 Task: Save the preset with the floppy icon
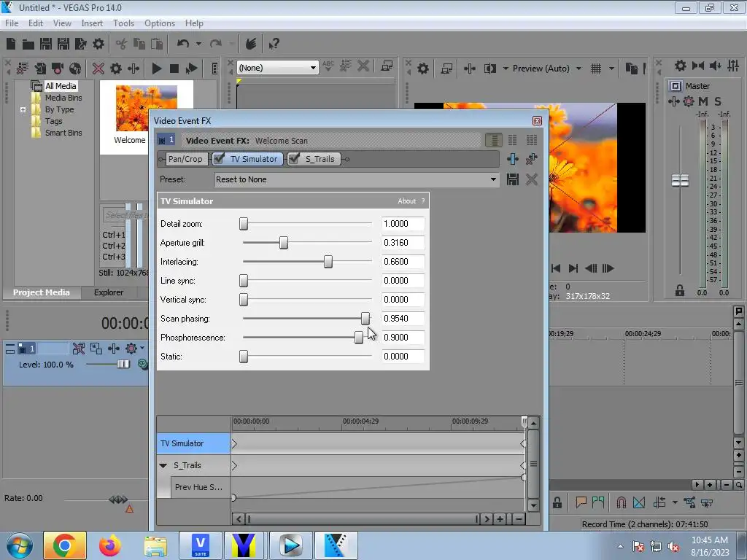(513, 179)
